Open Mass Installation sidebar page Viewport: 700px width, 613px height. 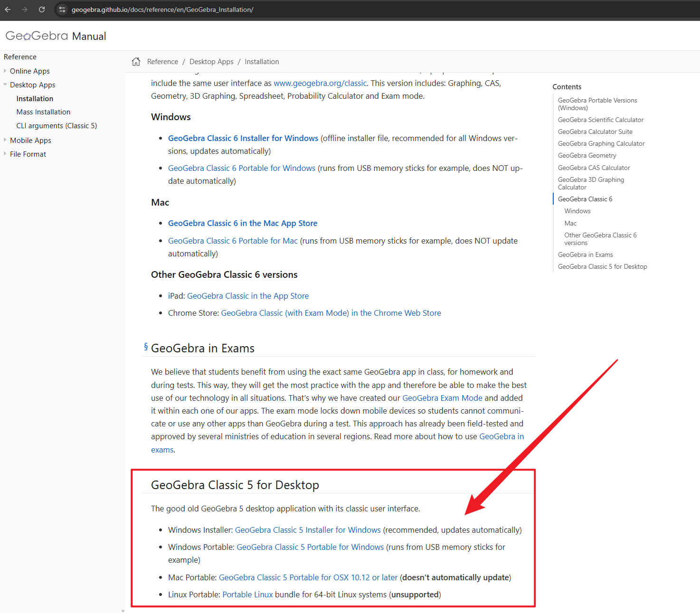43,112
